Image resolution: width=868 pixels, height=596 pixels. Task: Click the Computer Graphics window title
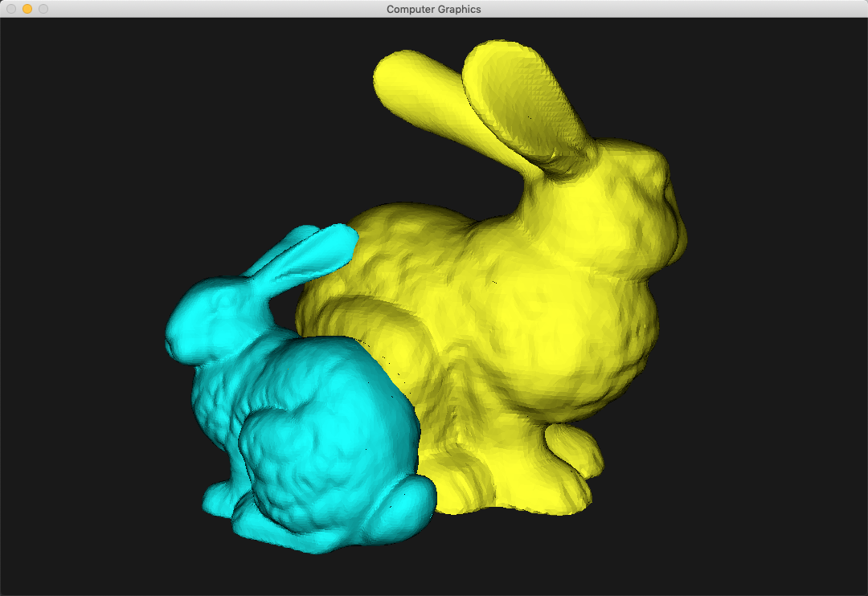pyautogui.click(x=433, y=9)
